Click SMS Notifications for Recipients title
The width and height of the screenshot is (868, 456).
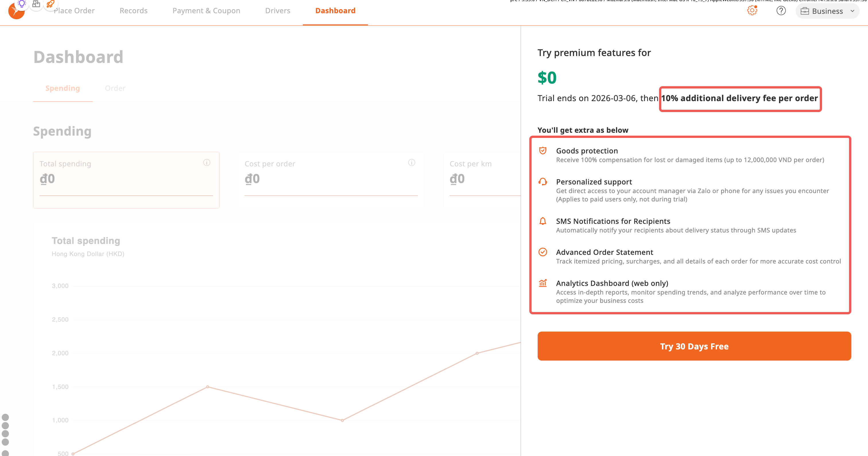coord(613,221)
